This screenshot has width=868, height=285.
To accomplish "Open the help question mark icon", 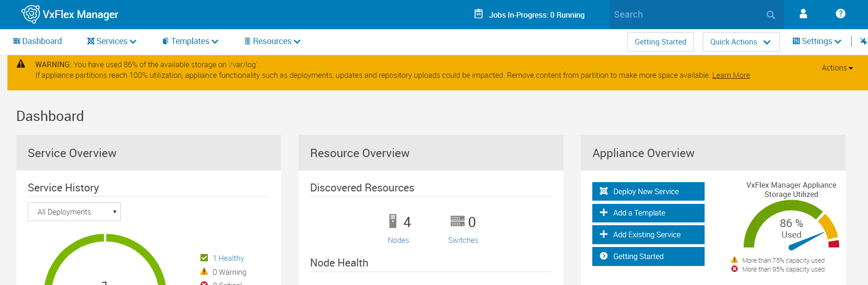I will [840, 14].
